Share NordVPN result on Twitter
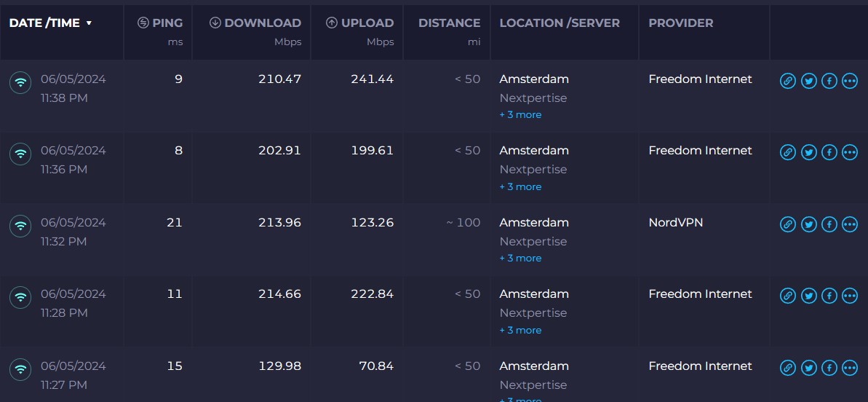Image resolution: width=868 pixels, height=402 pixels. point(808,224)
